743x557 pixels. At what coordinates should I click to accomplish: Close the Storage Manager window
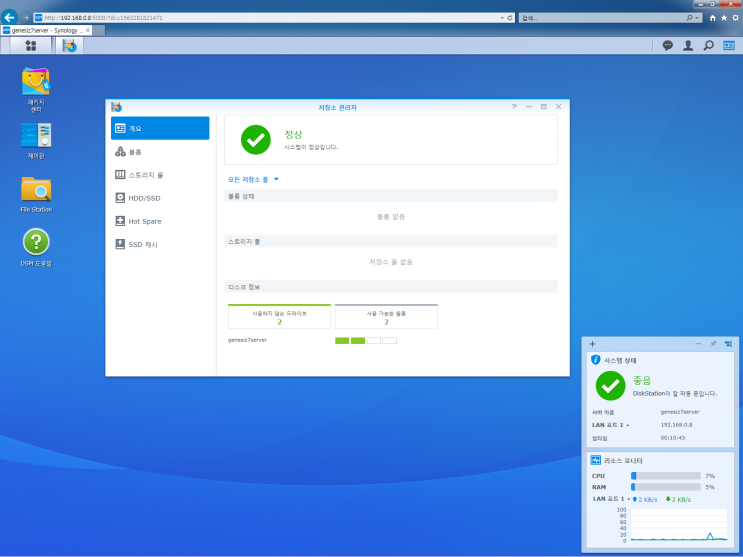pos(559,107)
